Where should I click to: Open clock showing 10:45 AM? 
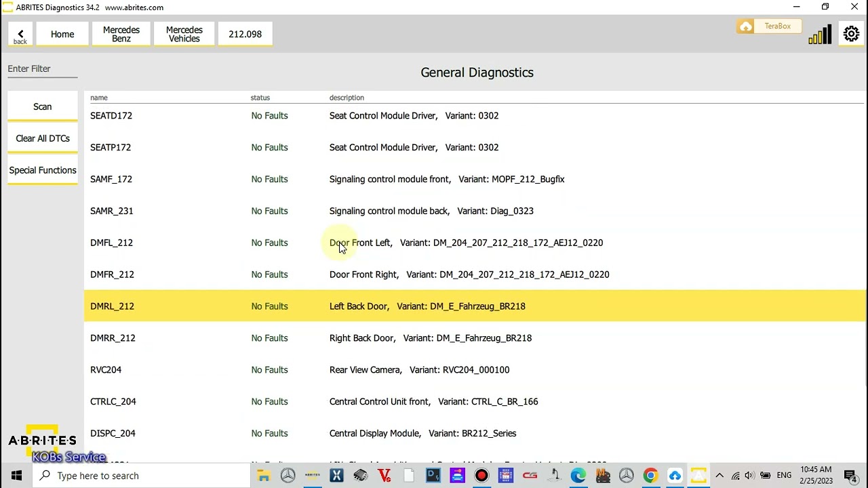(816, 476)
